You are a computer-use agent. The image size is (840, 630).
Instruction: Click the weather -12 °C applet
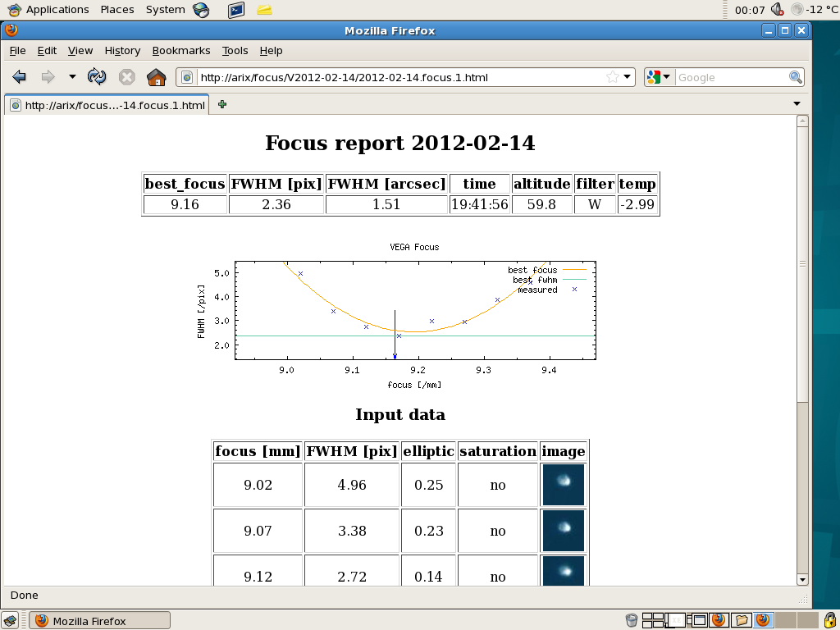pyautogui.click(x=815, y=10)
